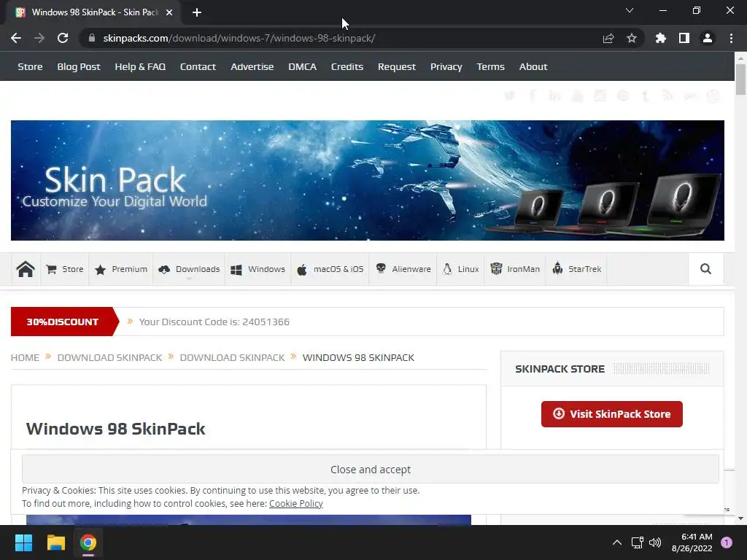Open the network tray icon
Screen dimensions: 747x560
pyautogui.click(x=637, y=542)
